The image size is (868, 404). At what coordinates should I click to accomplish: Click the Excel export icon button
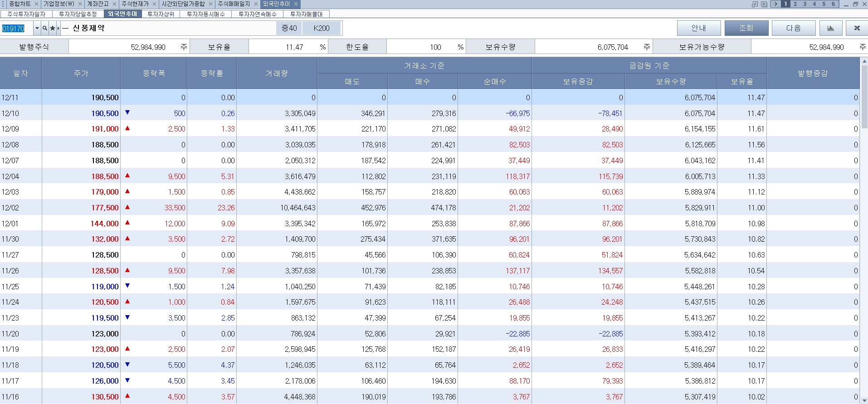click(857, 28)
